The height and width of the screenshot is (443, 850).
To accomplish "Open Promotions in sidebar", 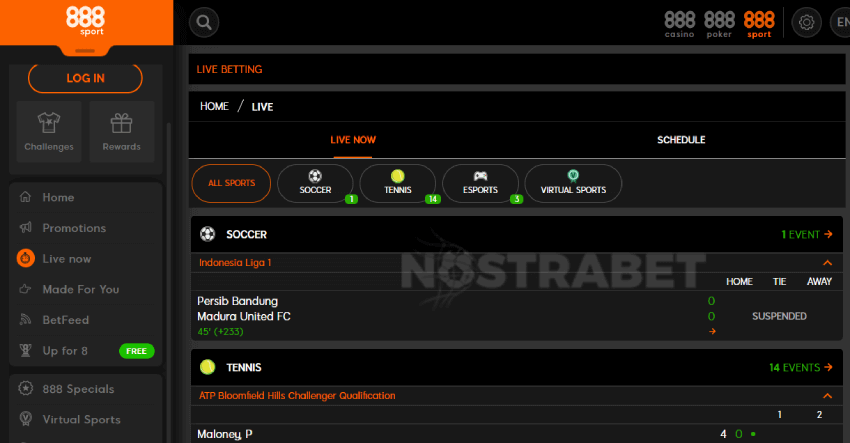I will point(86,228).
